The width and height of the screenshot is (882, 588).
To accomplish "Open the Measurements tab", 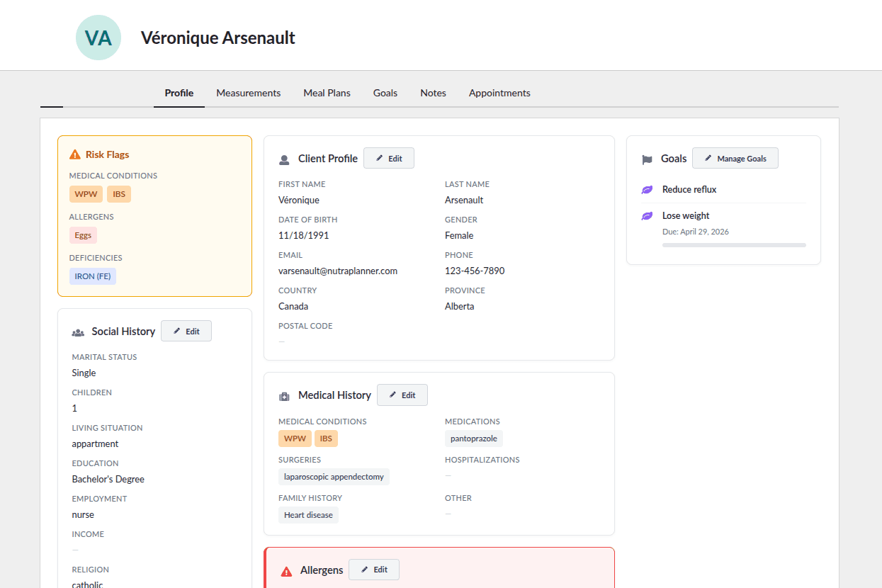I will [x=248, y=93].
